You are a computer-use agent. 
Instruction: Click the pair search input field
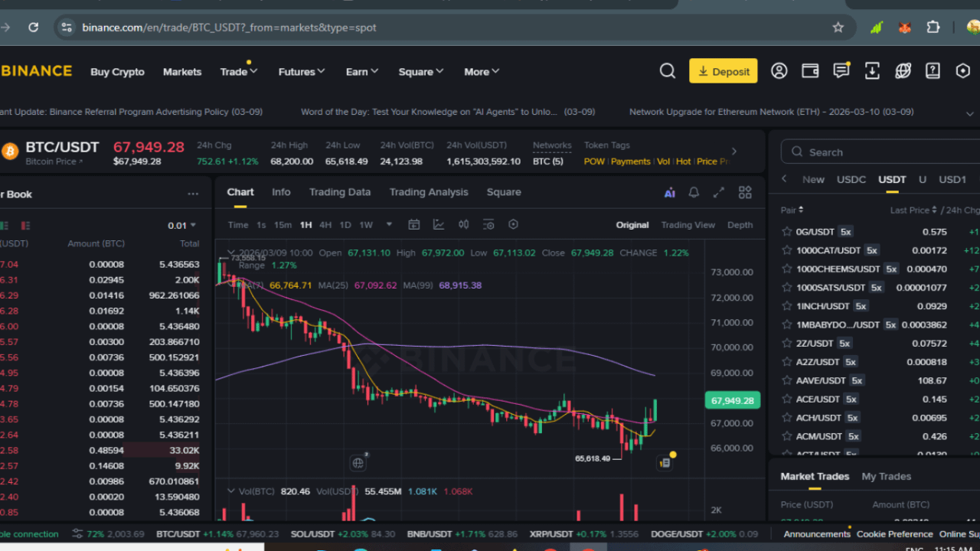880,152
